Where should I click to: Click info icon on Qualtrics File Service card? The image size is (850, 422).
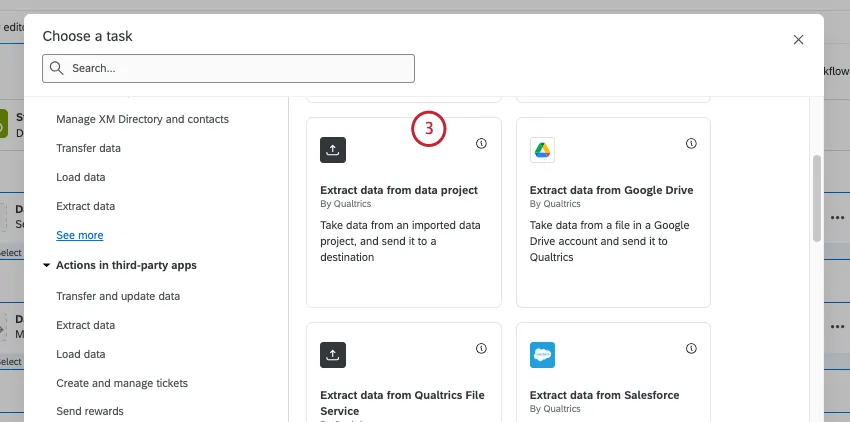tap(481, 349)
